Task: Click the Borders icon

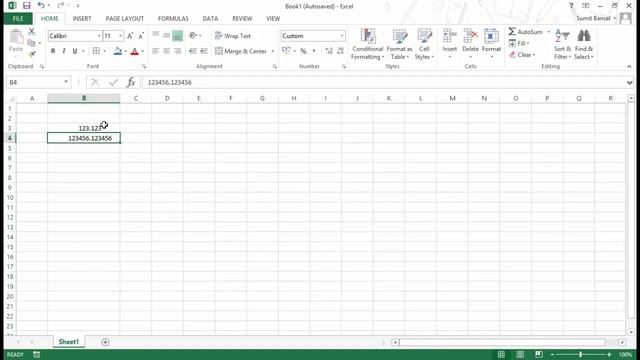Action: [96, 51]
